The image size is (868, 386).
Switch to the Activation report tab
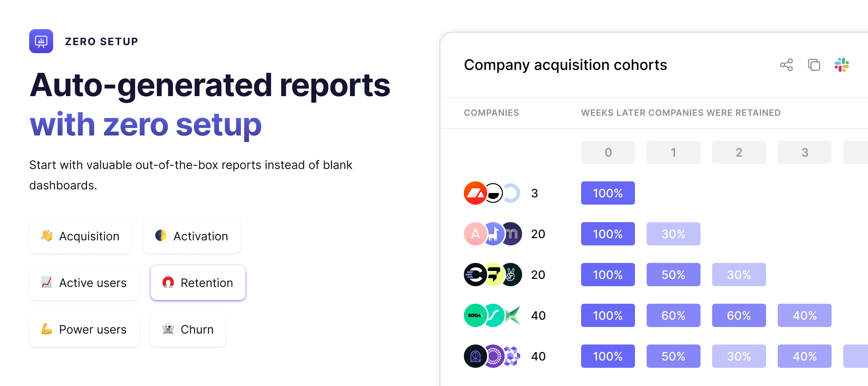tap(192, 236)
